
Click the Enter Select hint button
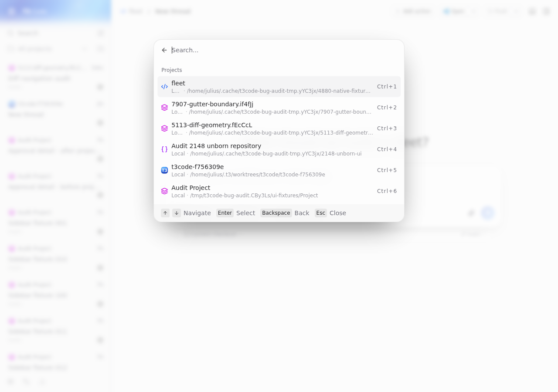pyautogui.click(x=236, y=213)
